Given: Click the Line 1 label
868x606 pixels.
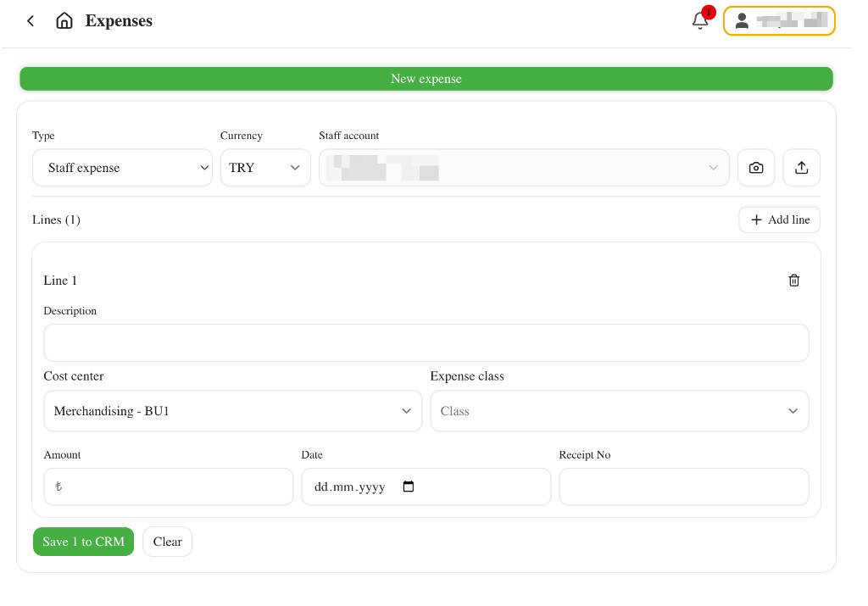Looking at the screenshot, I should pos(60,281).
